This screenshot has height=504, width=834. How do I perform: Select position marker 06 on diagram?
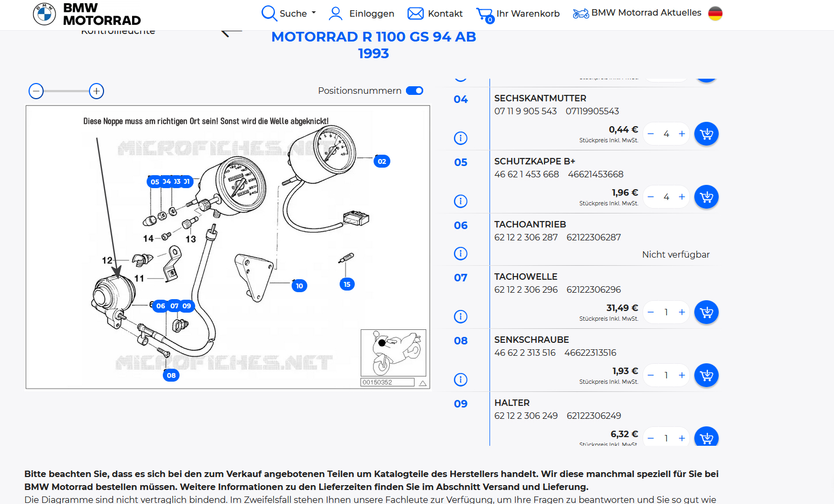161,306
